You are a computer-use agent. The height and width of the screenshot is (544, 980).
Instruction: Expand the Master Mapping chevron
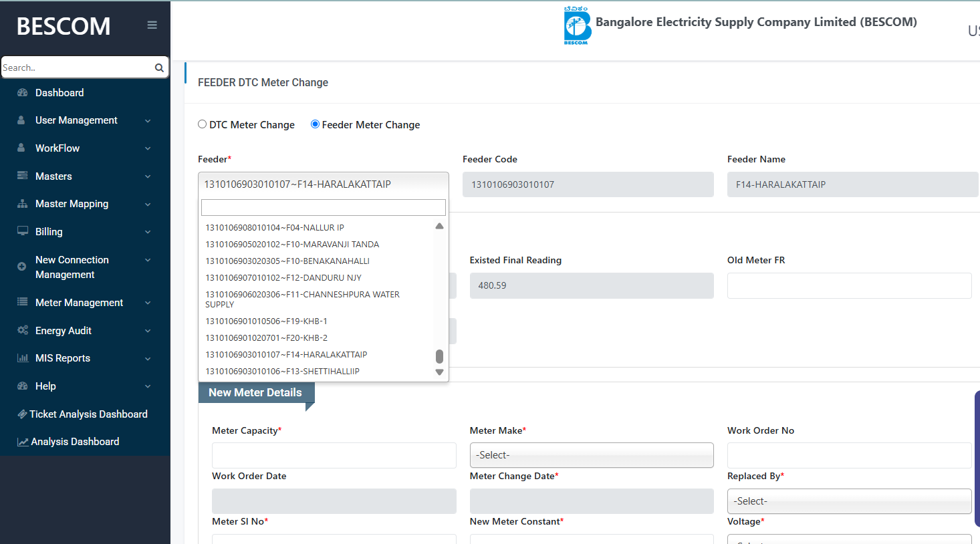click(148, 205)
